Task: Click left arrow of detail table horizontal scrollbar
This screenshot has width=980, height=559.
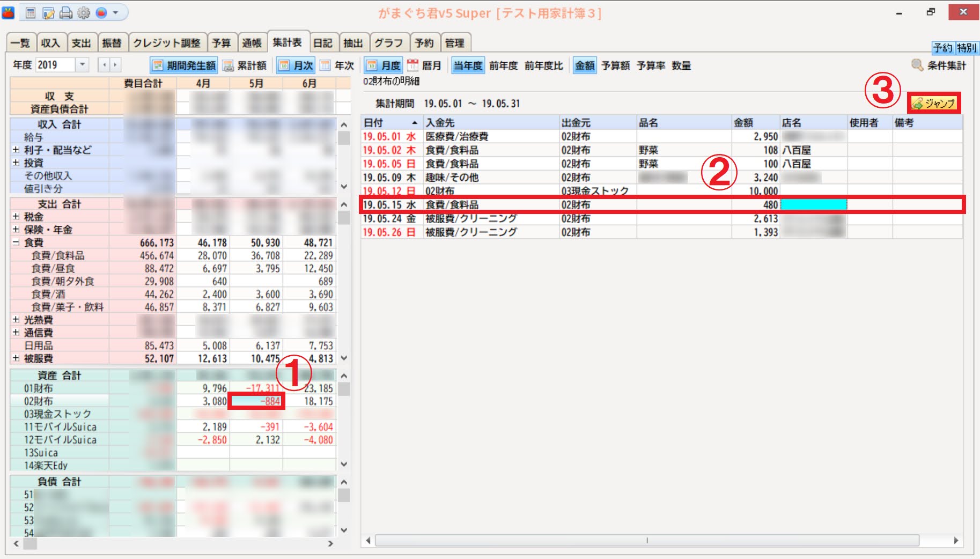Action: coord(368,541)
